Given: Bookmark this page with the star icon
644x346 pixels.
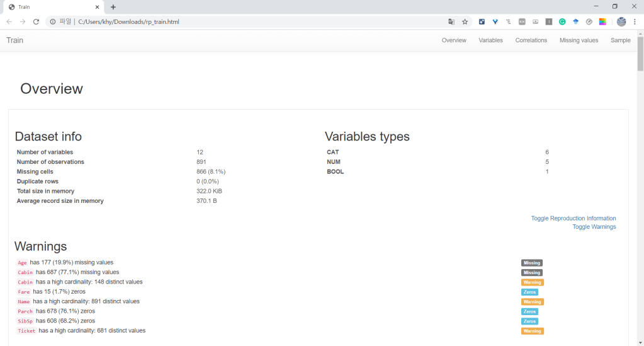Looking at the screenshot, I should [x=465, y=21].
